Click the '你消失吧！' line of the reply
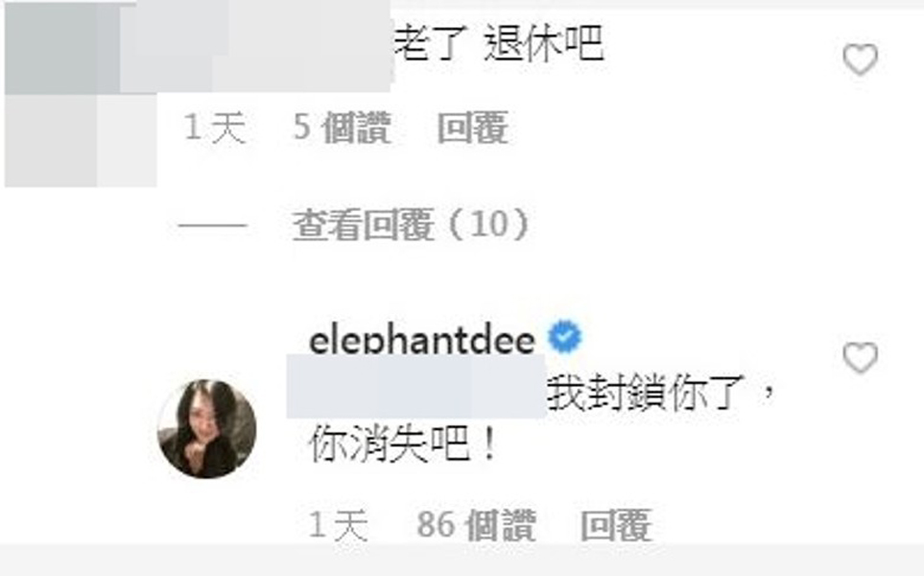Screen dimensions: 924x576 tap(403, 444)
